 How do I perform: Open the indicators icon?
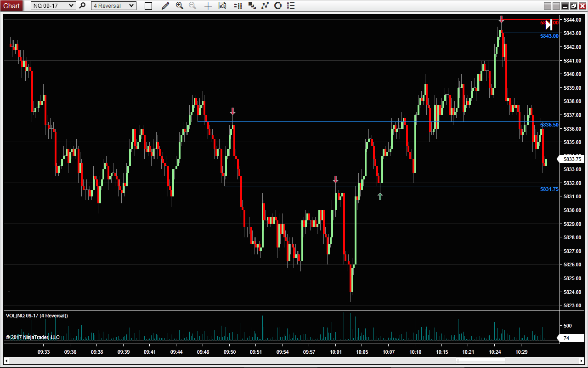265,6
